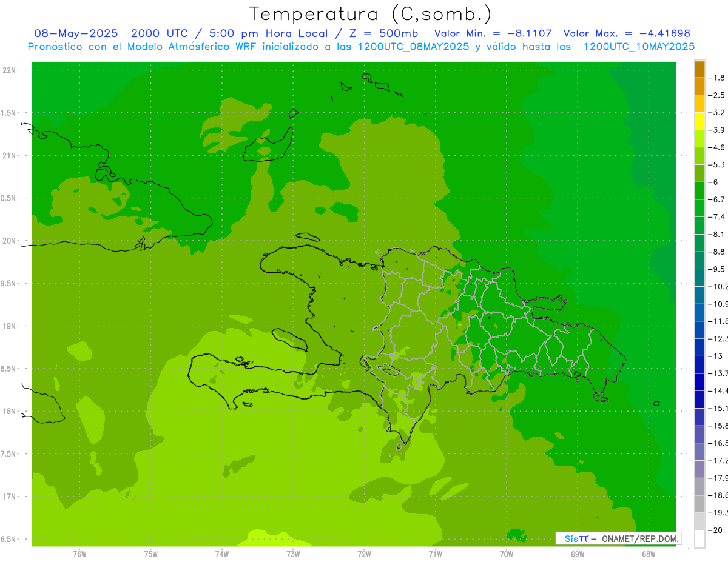728x562 pixels.
Task: Click the '-3.9' colorbar value
Action: pos(717,130)
